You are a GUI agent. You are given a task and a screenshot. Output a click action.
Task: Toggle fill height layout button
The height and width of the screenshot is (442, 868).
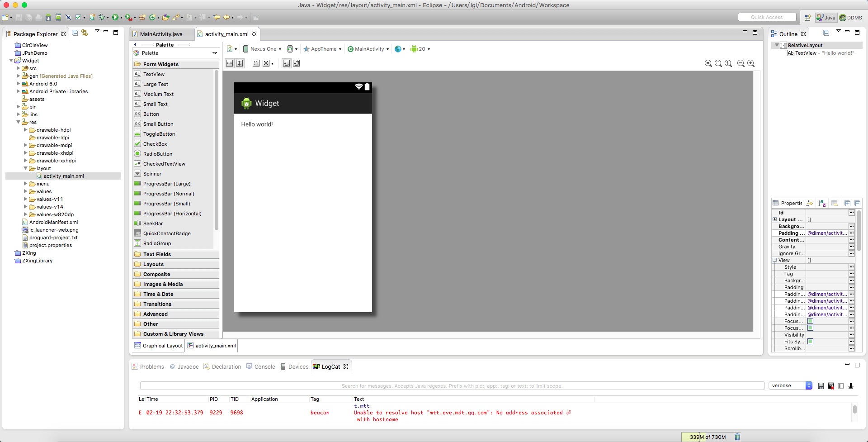point(240,63)
